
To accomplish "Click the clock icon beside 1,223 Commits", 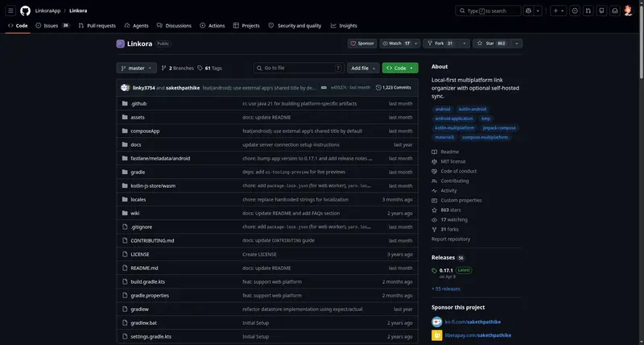I will (x=378, y=88).
